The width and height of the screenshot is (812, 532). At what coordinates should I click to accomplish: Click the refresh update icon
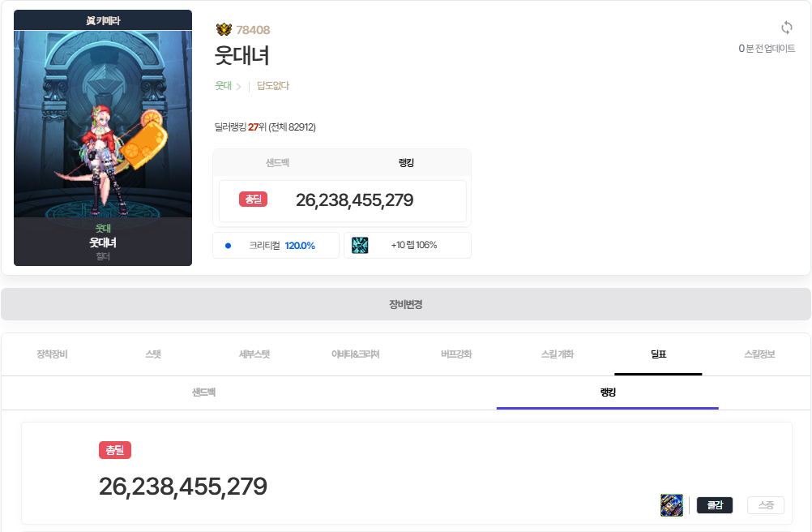point(786,28)
